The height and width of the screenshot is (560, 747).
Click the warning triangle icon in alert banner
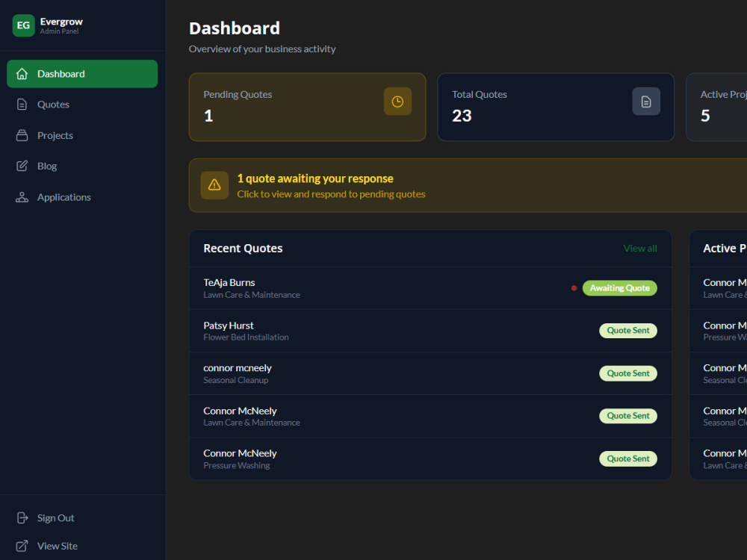pyautogui.click(x=214, y=184)
